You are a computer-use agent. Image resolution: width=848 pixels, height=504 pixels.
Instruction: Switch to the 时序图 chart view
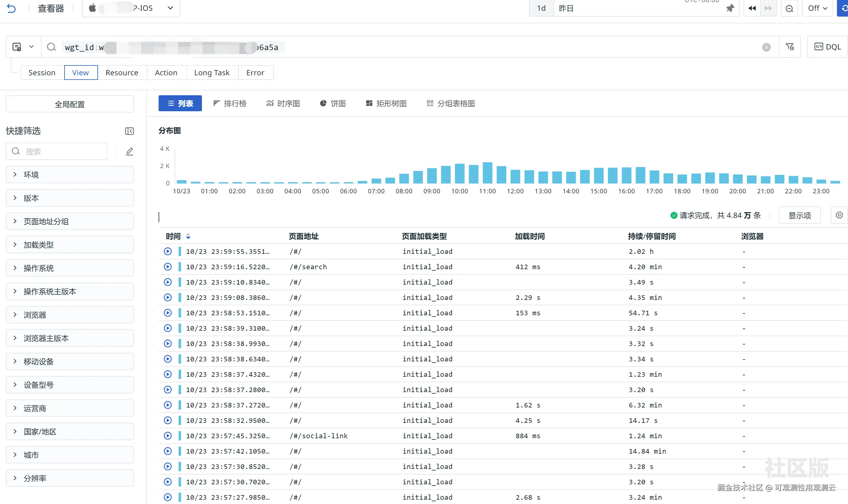point(283,103)
